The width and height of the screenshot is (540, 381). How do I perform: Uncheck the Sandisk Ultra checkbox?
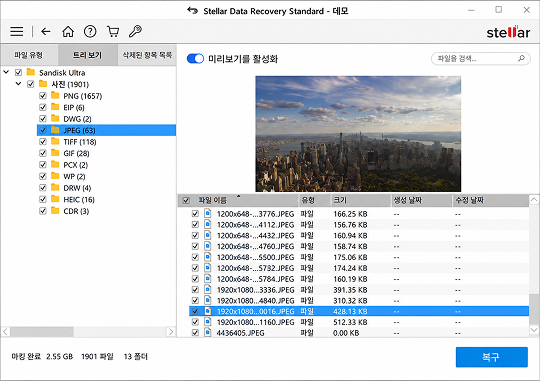pos(18,72)
